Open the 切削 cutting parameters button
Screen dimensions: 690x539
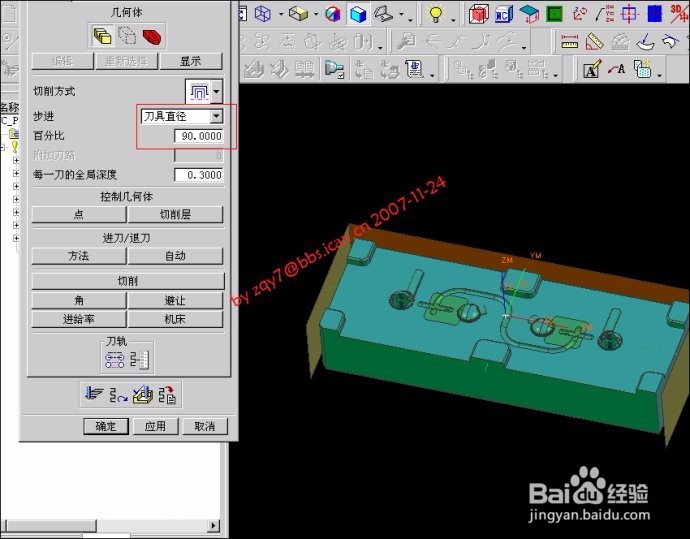128,281
